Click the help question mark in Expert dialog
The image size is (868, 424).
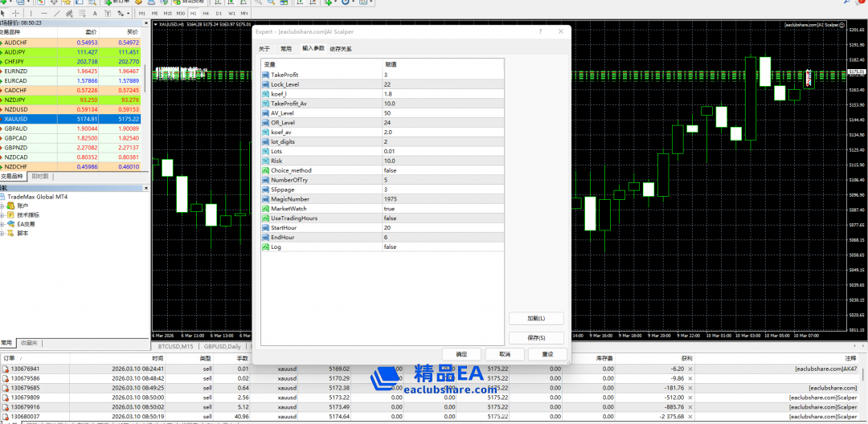(539, 32)
